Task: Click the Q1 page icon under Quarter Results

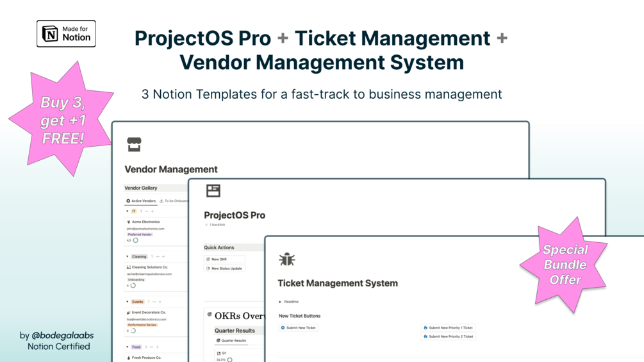Action: [219, 353]
